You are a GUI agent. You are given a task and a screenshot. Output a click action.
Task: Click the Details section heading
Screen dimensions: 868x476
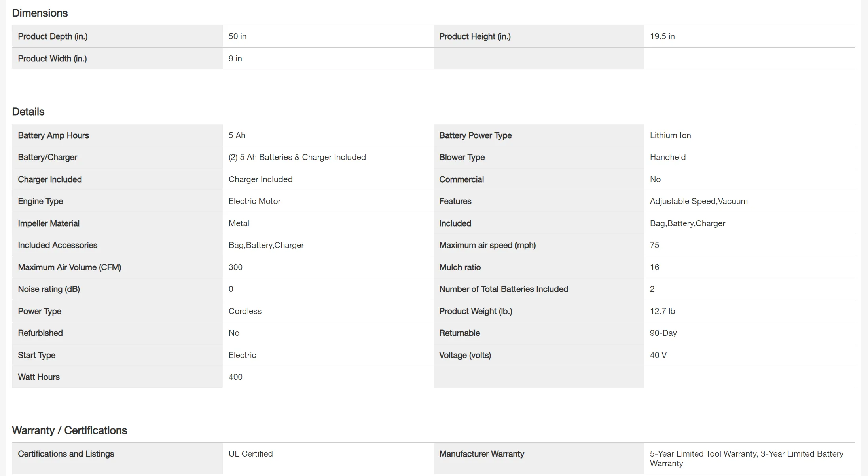click(x=28, y=112)
